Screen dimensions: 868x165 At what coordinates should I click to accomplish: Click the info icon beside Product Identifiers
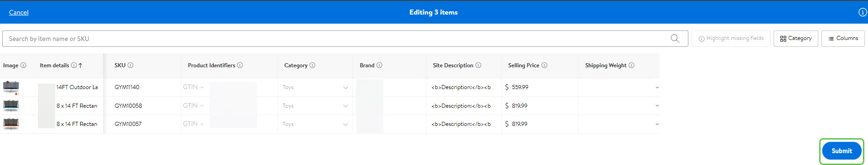pos(240,65)
